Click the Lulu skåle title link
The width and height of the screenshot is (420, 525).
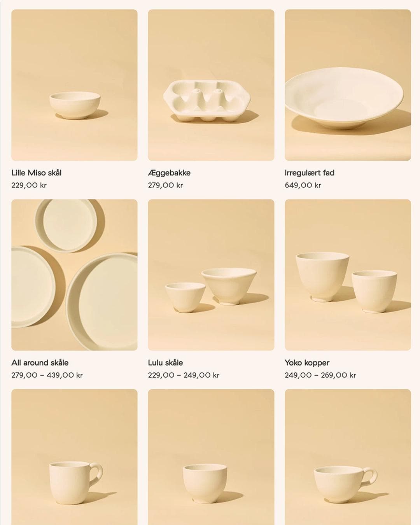click(165, 362)
